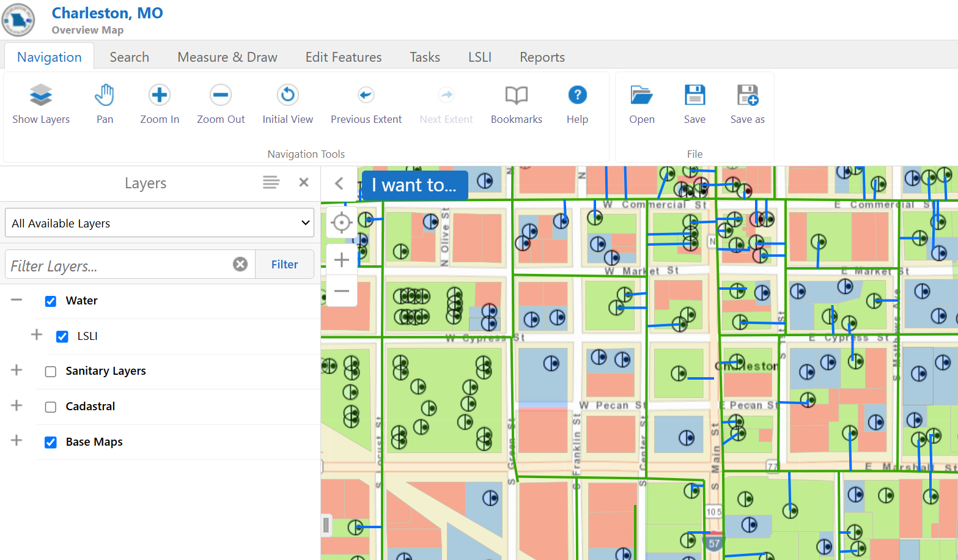
Task: Click the Show Layers icon
Action: pos(41,96)
